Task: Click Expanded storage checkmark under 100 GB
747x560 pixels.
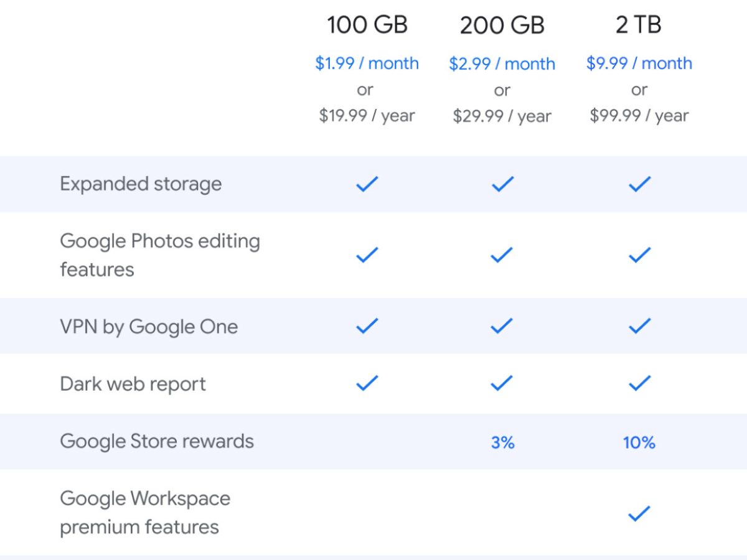Action: 367,184
